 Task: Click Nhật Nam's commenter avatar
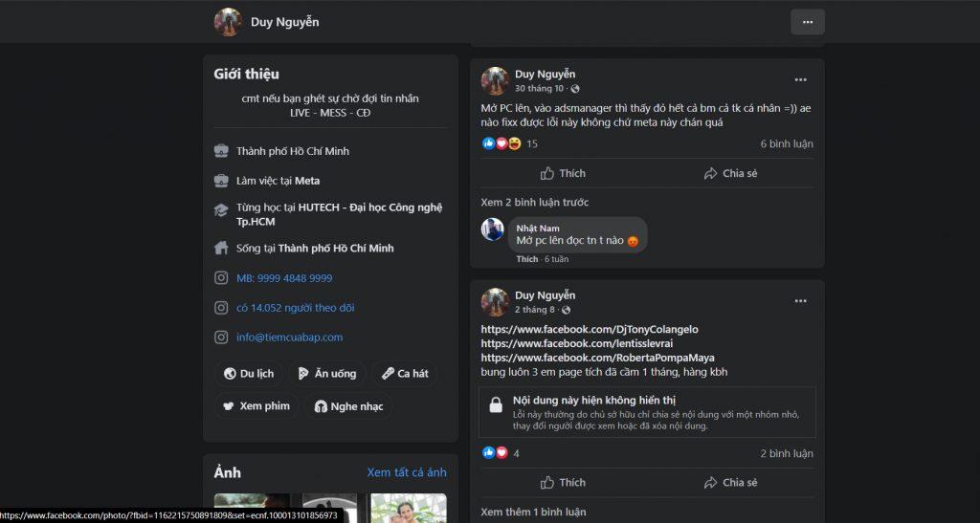493,229
